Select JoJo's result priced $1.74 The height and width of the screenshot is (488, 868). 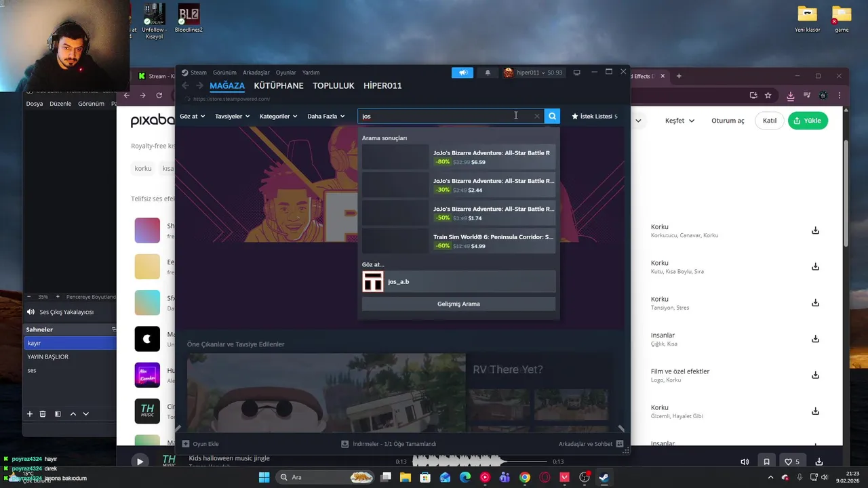pos(458,213)
